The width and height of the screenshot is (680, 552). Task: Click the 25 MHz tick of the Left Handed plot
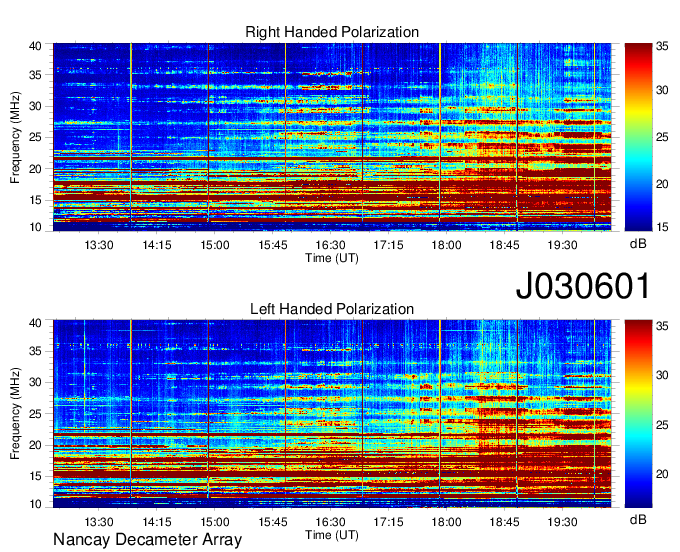35,414
